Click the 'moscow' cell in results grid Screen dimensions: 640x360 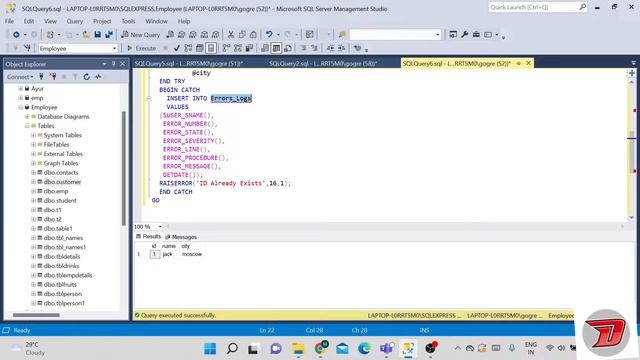click(192, 254)
